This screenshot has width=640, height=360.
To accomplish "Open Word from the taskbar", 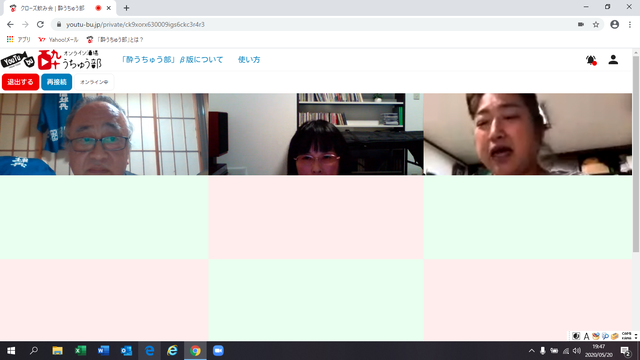I will [103, 351].
